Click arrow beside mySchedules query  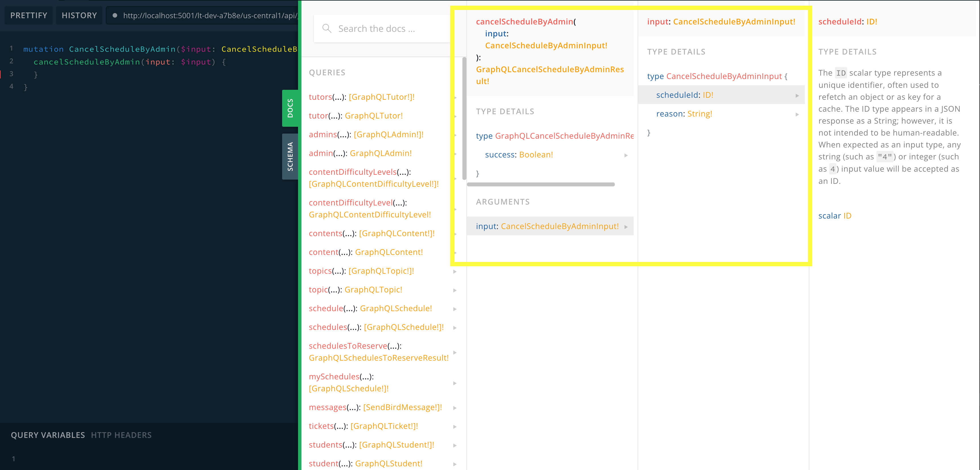455,383
